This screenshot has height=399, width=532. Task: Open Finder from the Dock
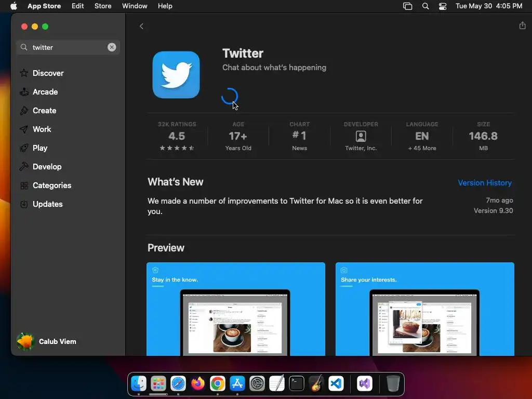coord(139,384)
